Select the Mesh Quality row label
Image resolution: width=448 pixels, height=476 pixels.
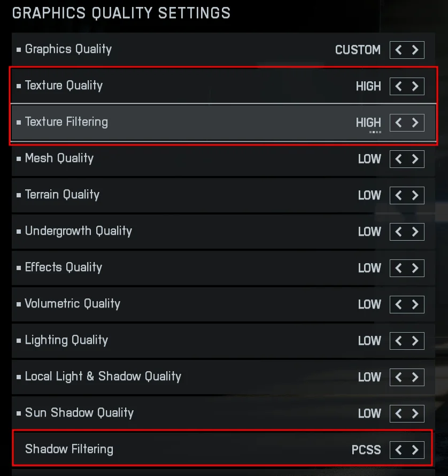click(x=59, y=158)
